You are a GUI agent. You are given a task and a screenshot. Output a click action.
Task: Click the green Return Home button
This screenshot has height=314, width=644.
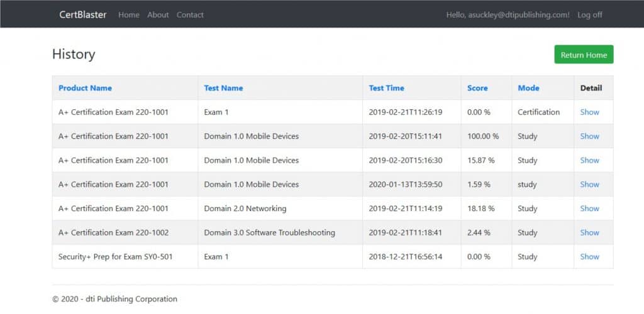(584, 55)
